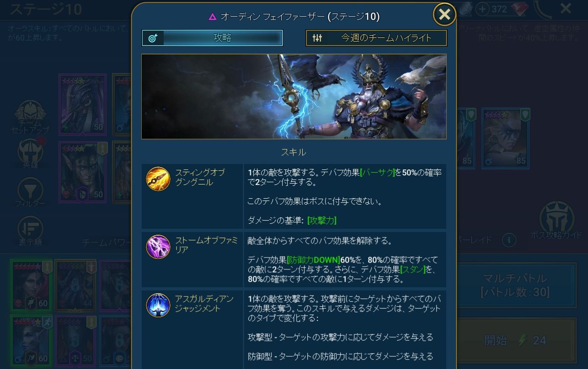Screen dimensions: 588x369
Task: Select the level 60 red-haired champion portrait
Action: click(30, 285)
